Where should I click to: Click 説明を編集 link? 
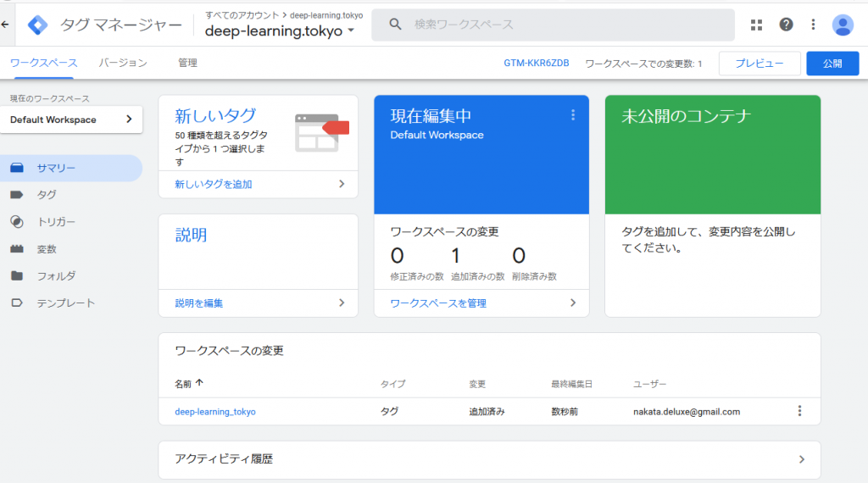[198, 303]
